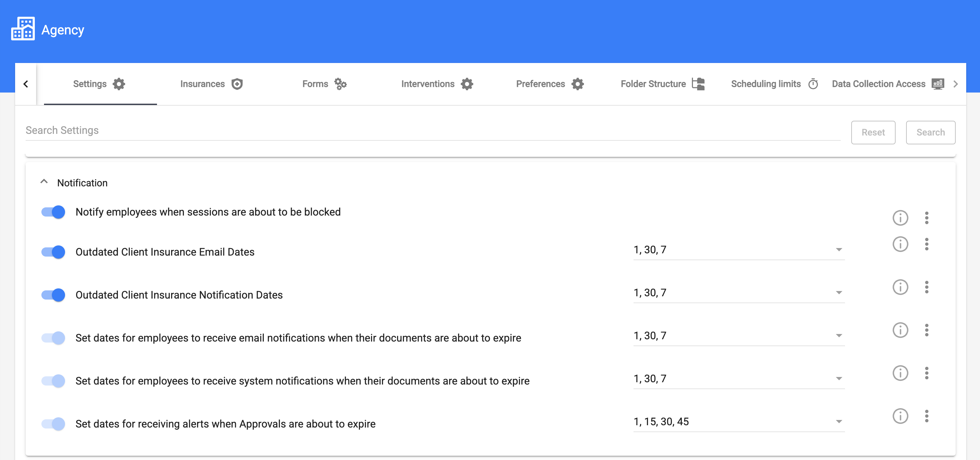Disable Outdated Client Insurance Email Dates switch
980x460 pixels.
point(53,252)
